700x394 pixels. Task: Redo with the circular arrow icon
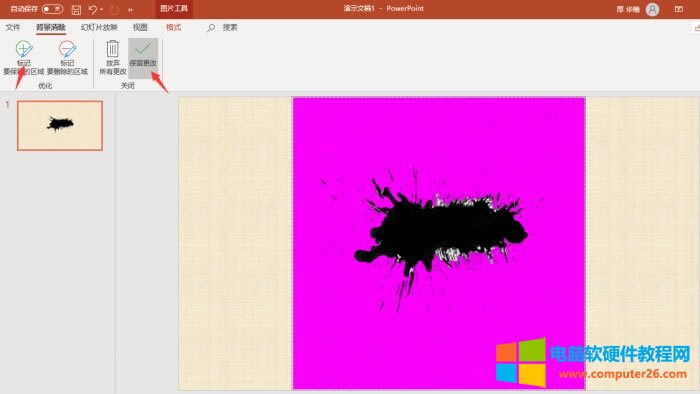point(114,9)
